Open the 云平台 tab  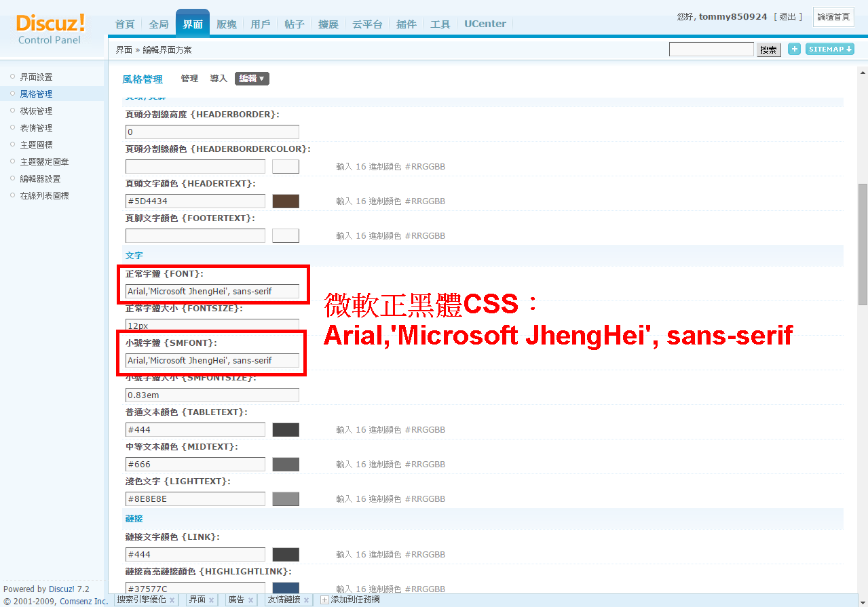(367, 24)
